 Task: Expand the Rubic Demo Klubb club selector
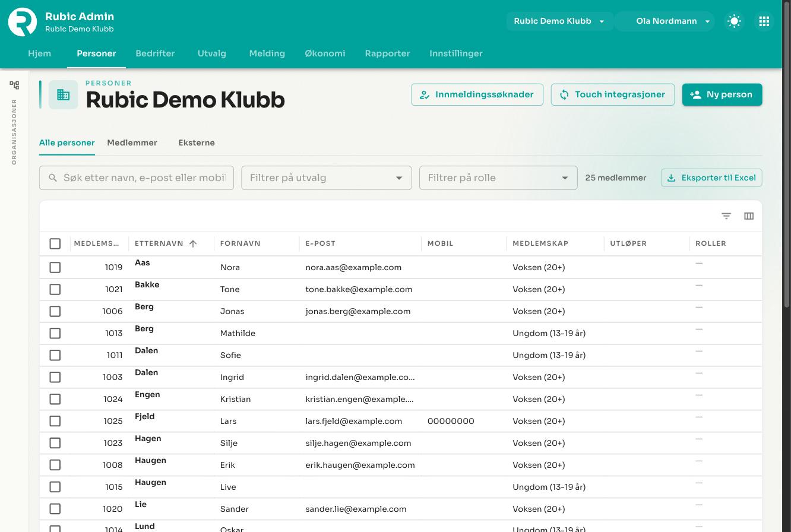click(559, 21)
